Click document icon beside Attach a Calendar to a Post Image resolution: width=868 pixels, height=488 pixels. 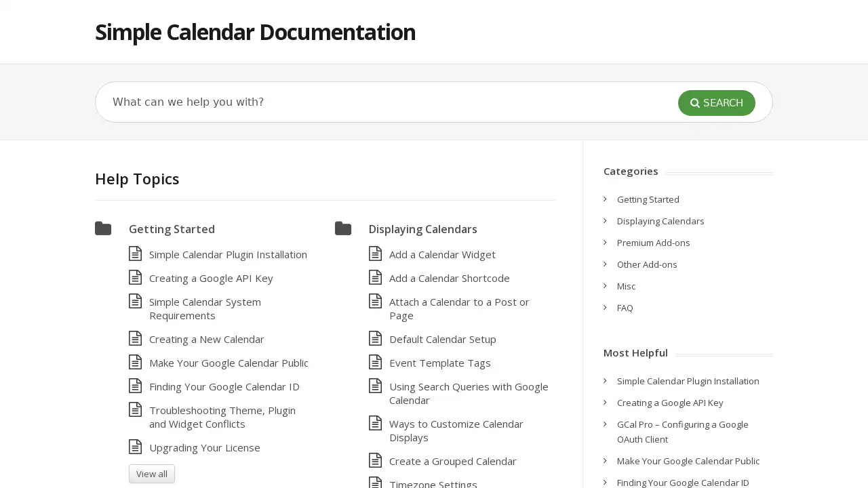pos(376,301)
